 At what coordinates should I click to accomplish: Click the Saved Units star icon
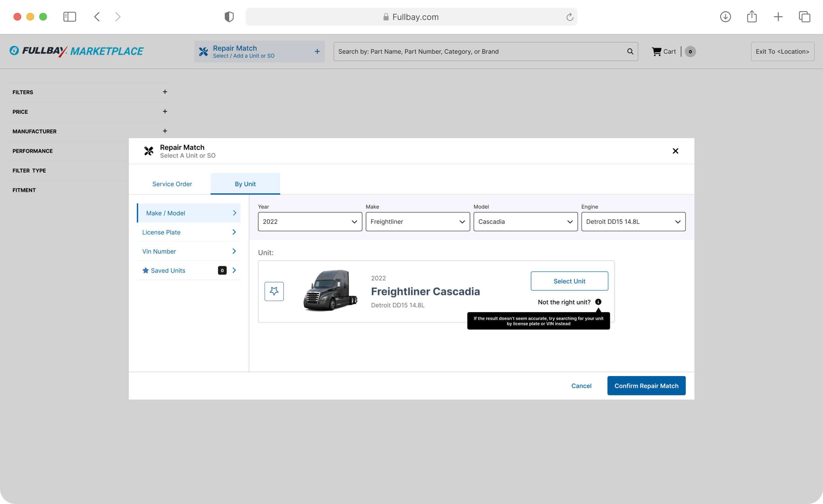145,270
